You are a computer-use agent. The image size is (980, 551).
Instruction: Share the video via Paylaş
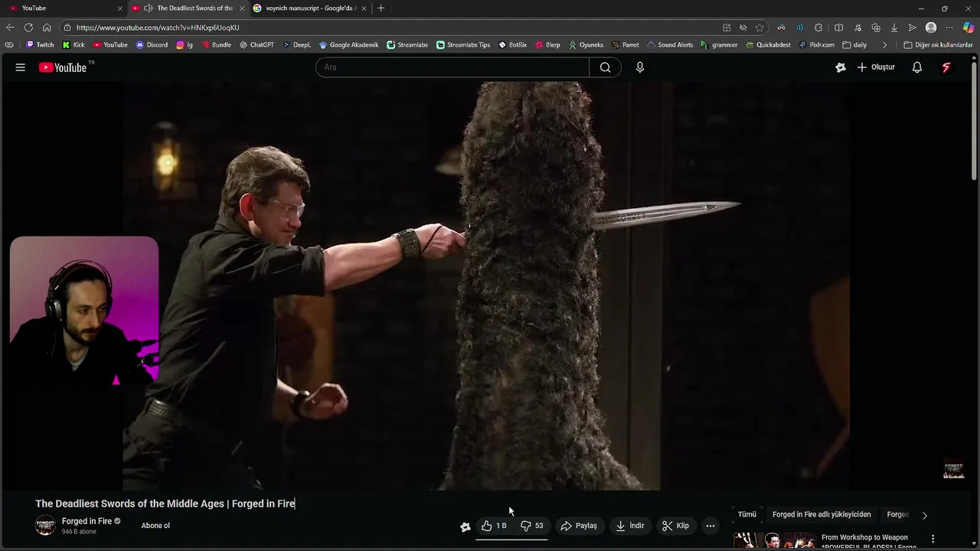coord(579,526)
